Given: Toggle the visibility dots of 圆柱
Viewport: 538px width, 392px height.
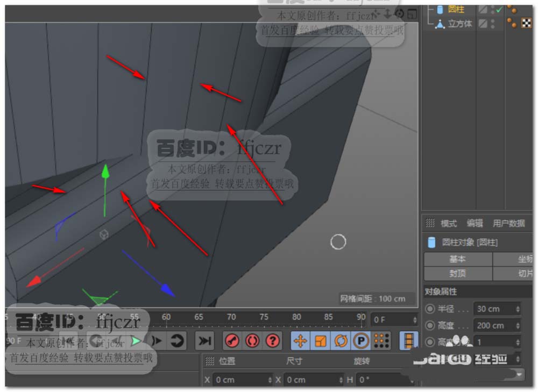Looking at the screenshot, I should pyautogui.click(x=493, y=9).
